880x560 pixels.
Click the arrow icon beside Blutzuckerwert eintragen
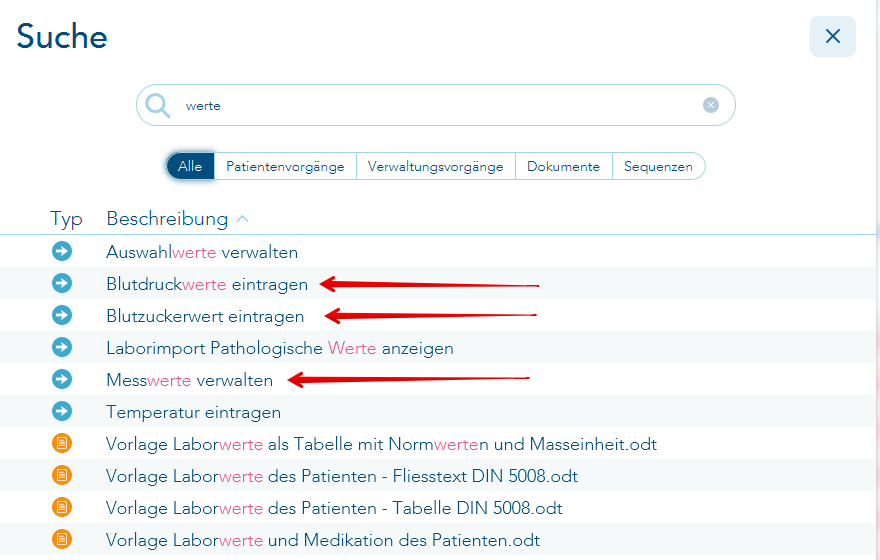pyautogui.click(x=62, y=316)
